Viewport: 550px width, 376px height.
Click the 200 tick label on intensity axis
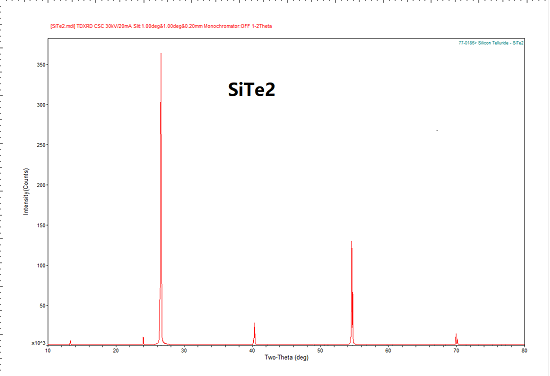[41, 185]
